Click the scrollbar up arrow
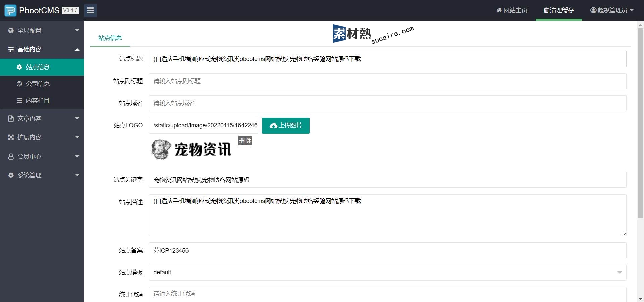The height and width of the screenshot is (302, 644). pos(640,25)
